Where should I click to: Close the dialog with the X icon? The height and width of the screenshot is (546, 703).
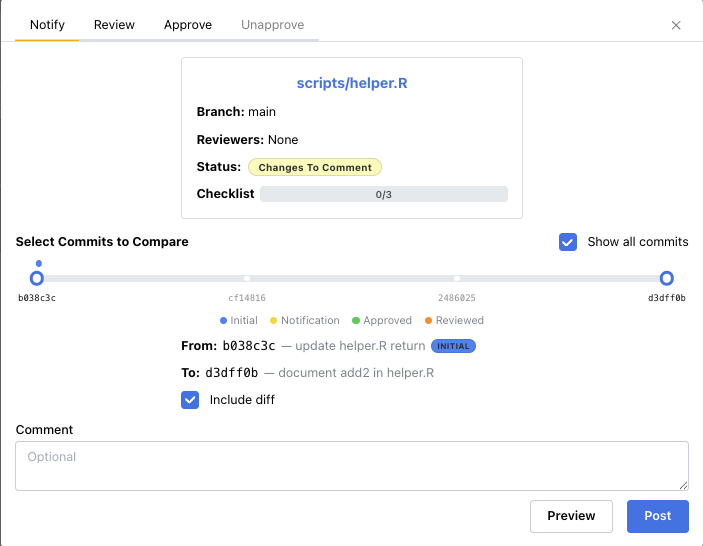[676, 25]
